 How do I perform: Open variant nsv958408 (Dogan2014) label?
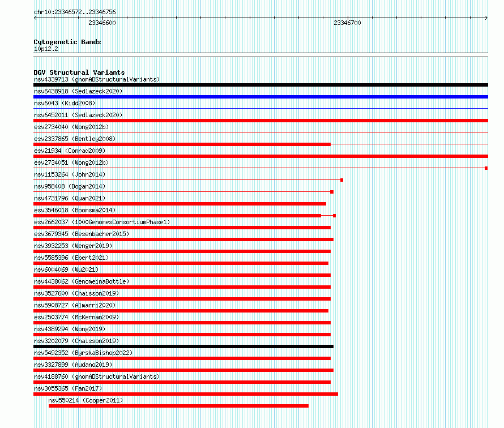(x=70, y=186)
